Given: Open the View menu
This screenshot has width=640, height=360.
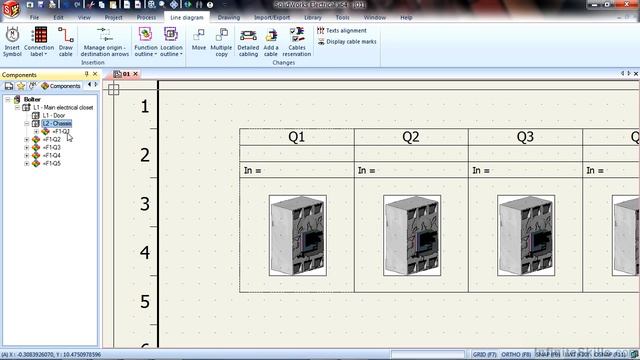Looking at the screenshot, I should (x=84, y=18).
